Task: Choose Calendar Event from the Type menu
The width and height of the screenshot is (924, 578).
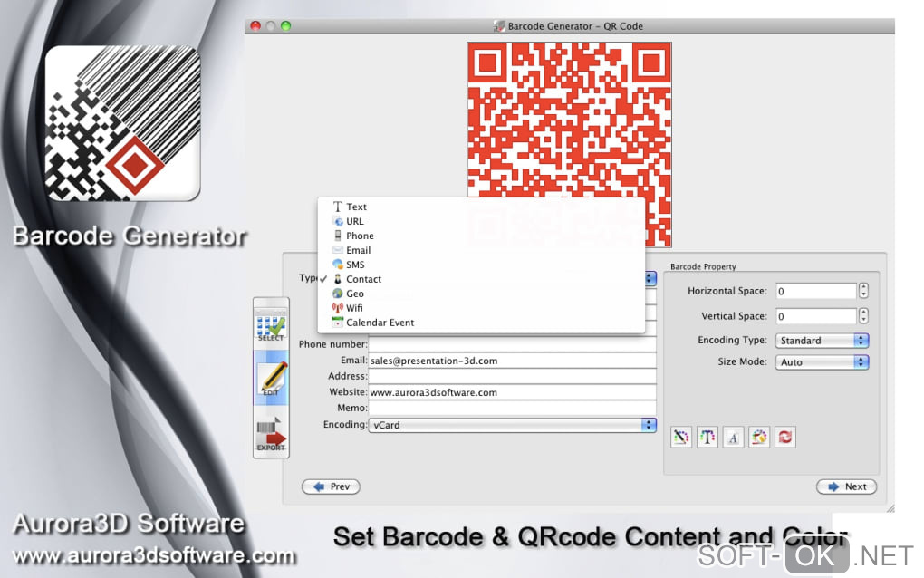Action: [481, 323]
